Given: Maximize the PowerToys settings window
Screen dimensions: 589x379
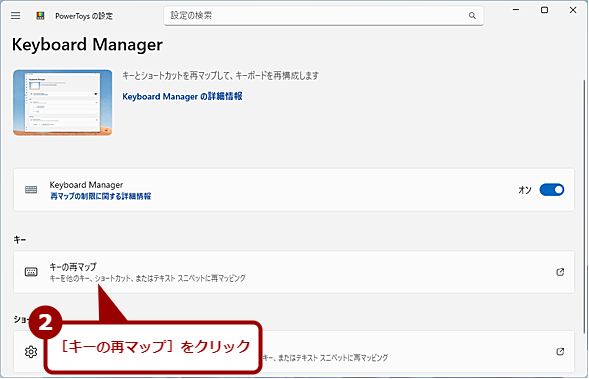Looking at the screenshot, I should (544, 10).
